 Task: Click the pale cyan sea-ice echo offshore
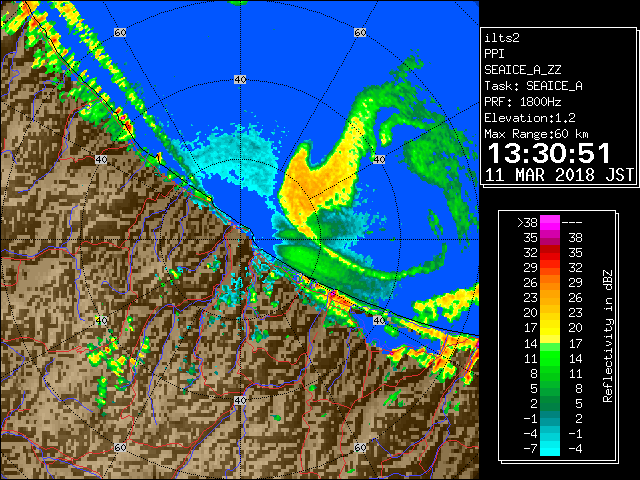[x=241, y=159]
